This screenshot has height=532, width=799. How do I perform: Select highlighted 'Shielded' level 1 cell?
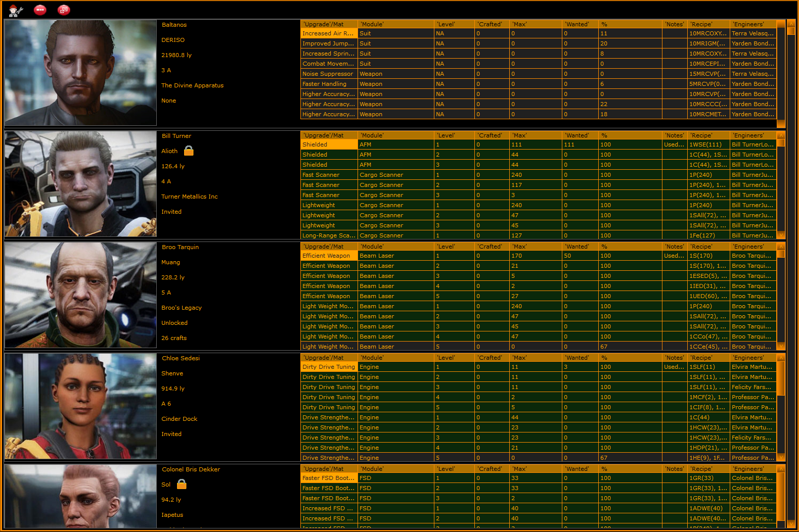[329, 144]
